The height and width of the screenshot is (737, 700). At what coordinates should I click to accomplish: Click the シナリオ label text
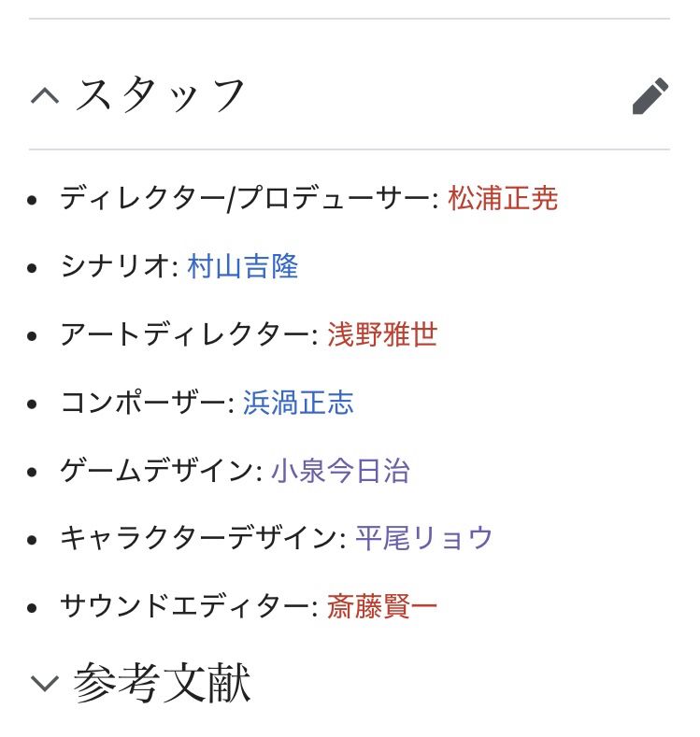[x=115, y=266]
